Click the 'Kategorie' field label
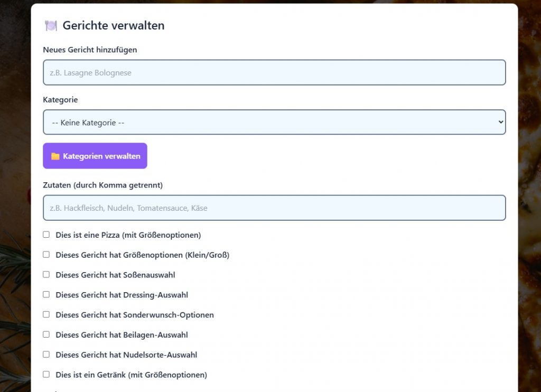The width and height of the screenshot is (541, 392). [60, 100]
